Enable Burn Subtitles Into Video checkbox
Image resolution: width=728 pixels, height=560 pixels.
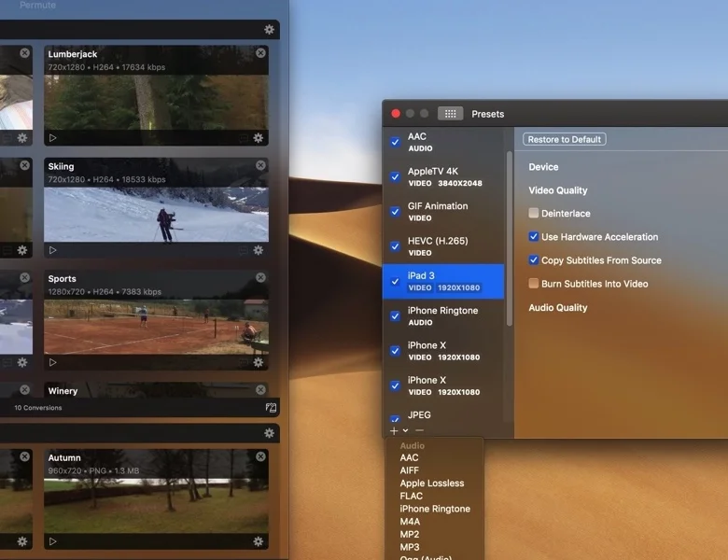point(534,284)
